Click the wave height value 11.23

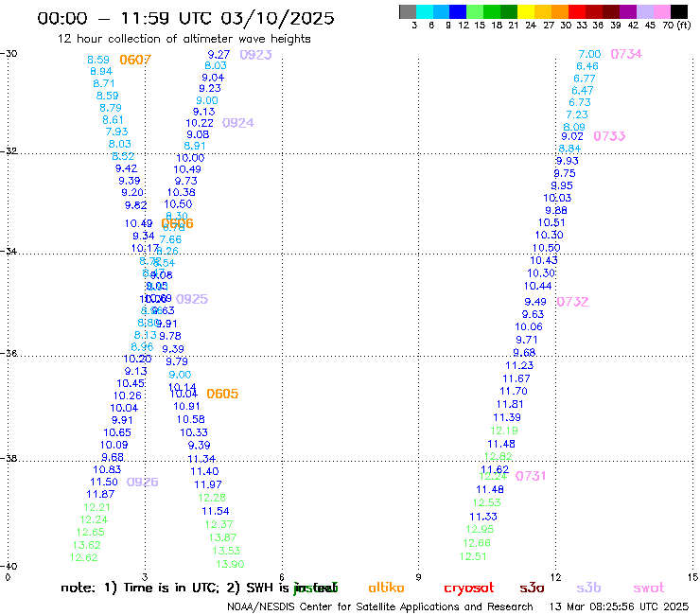(x=519, y=365)
